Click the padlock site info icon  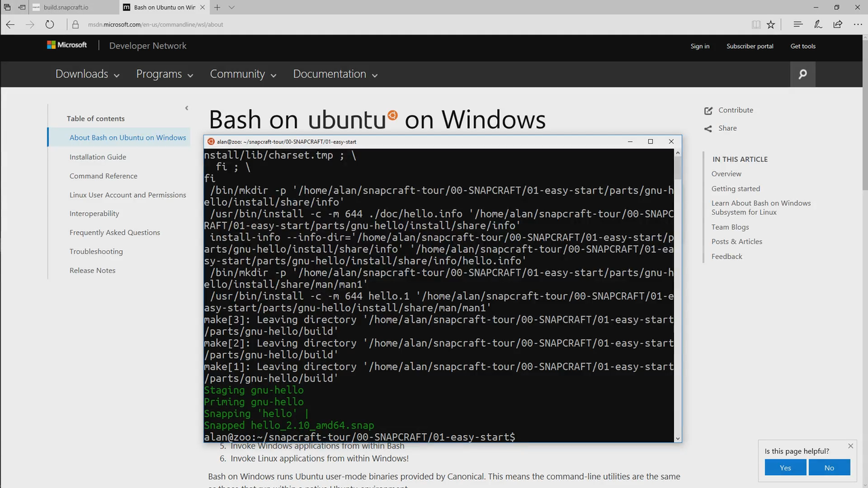[x=76, y=24]
